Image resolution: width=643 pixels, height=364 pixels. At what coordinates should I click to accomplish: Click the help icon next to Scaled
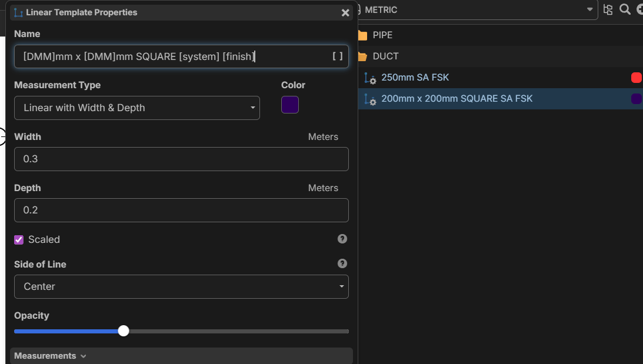(x=342, y=239)
